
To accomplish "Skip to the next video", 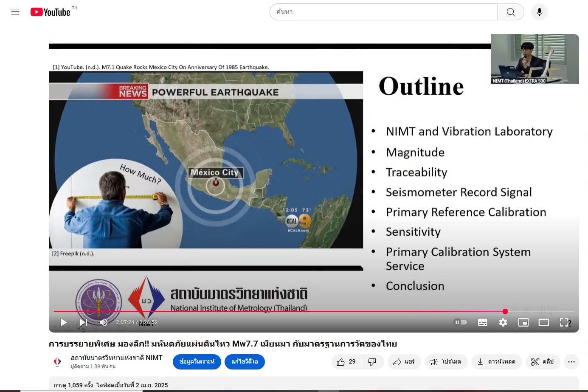I will 84,322.
